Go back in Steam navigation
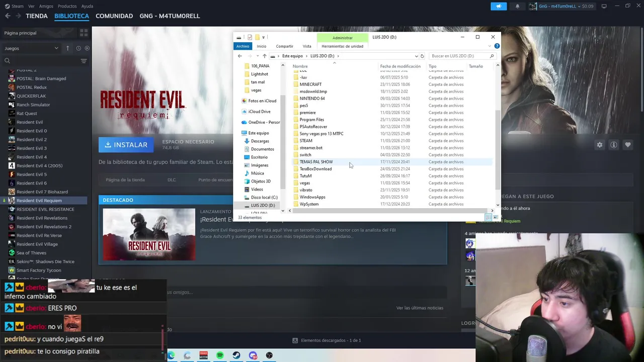This screenshot has width=644, height=362. (x=8, y=16)
